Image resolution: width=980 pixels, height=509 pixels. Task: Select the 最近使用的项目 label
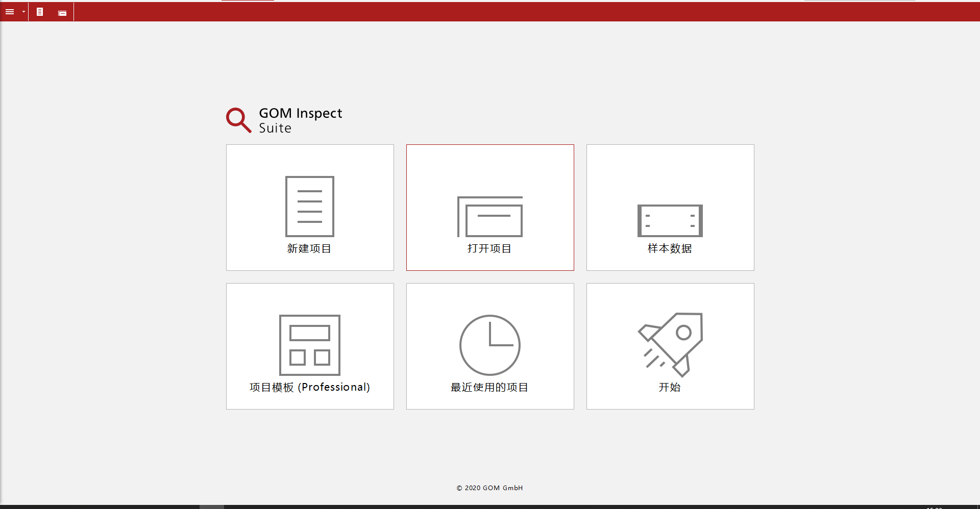click(489, 387)
